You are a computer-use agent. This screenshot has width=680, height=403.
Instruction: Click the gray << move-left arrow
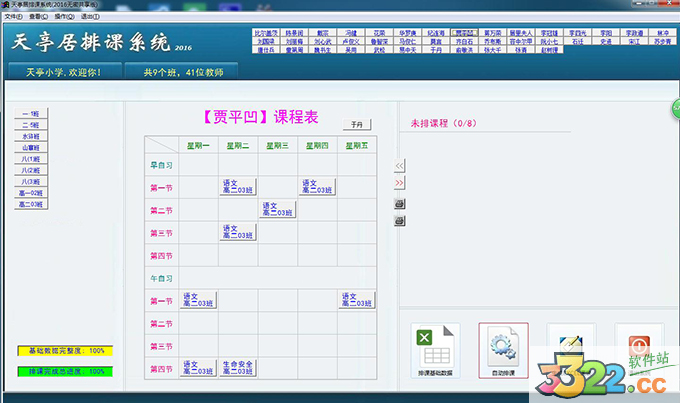click(399, 165)
